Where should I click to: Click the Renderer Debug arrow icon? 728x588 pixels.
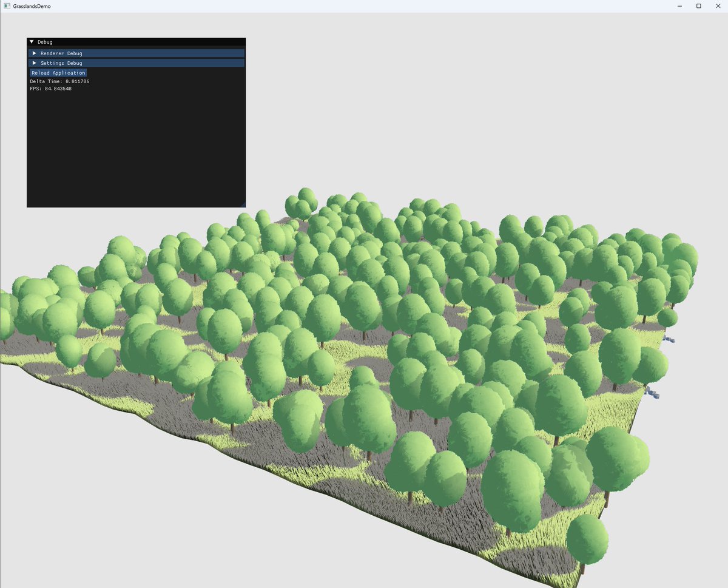[35, 53]
